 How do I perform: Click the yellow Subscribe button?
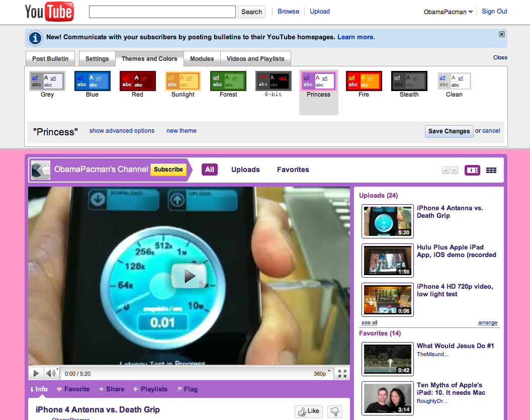click(168, 170)
